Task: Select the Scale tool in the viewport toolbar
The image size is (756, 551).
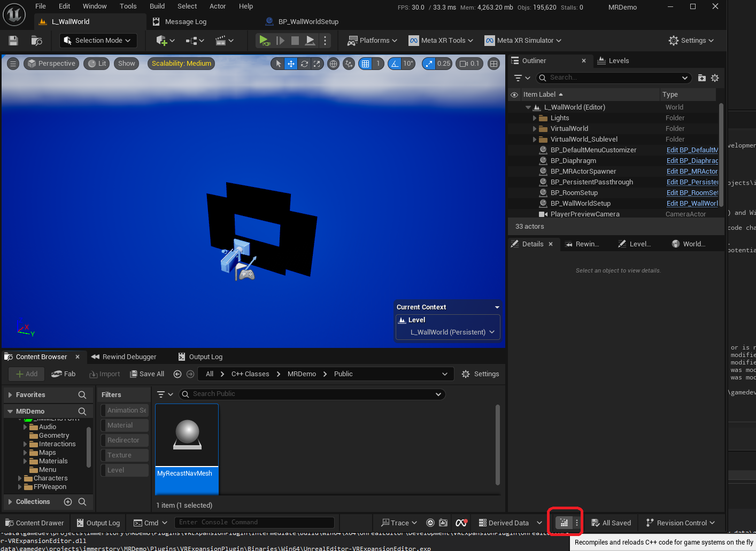Action: coord(317,64)
